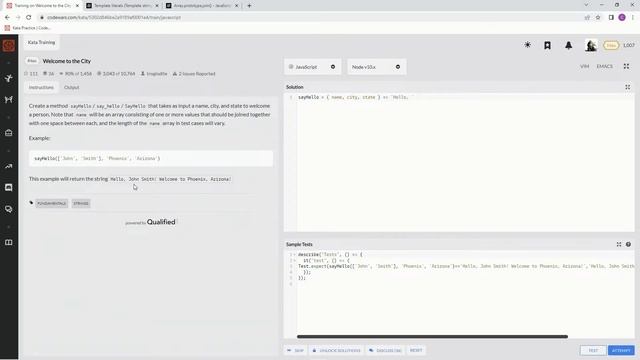
Task: Open the chat box icon in the sidebar
Action: coord(9,187)
